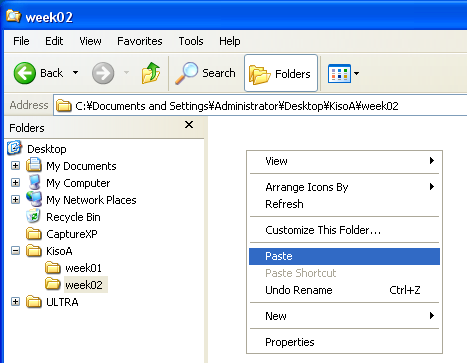This screenshot has height=363, width=467.
Task: Select CaptureXP label in tree
Action: (72, 234)
